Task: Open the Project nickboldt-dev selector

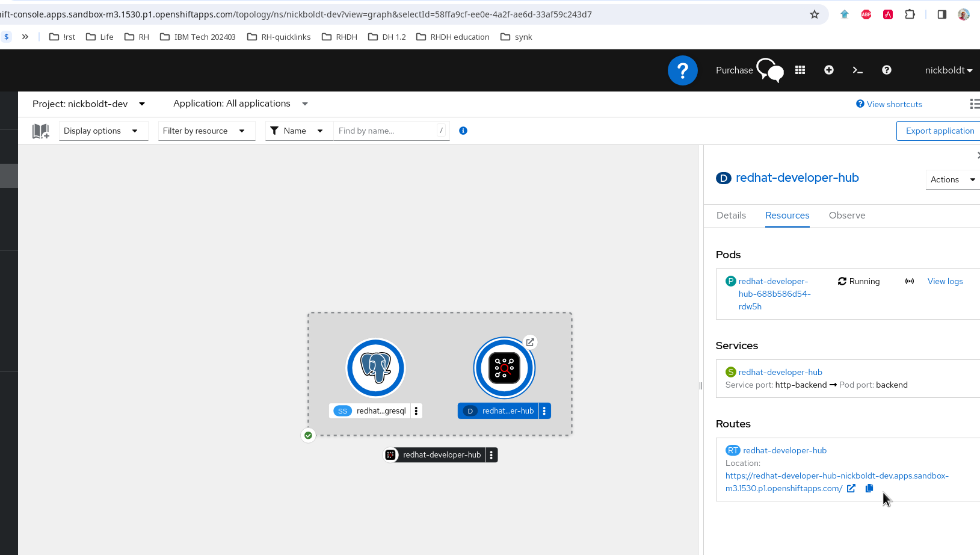Action: pos(88,104)
